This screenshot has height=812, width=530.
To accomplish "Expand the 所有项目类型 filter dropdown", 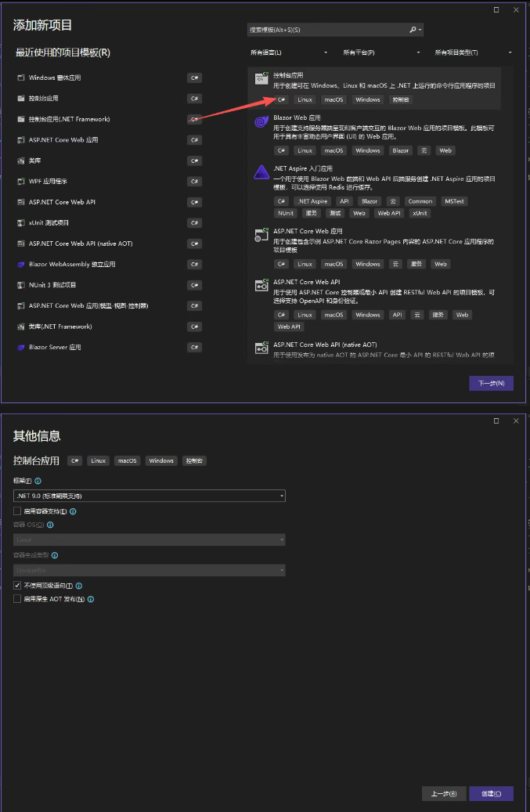I will [x=474, y=52].
